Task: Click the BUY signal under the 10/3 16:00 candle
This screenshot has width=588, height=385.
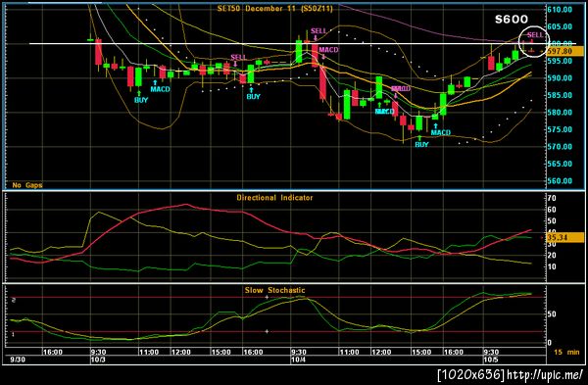Action: pos(253,96)
